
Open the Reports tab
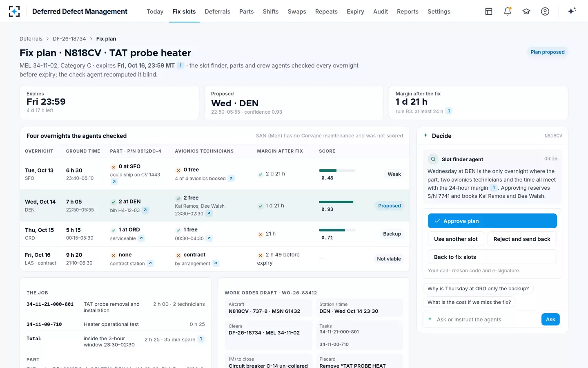coord(408,11)
